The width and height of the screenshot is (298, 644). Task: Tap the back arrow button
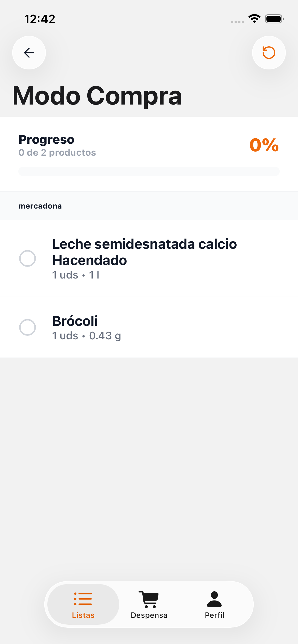click(29, 53)
